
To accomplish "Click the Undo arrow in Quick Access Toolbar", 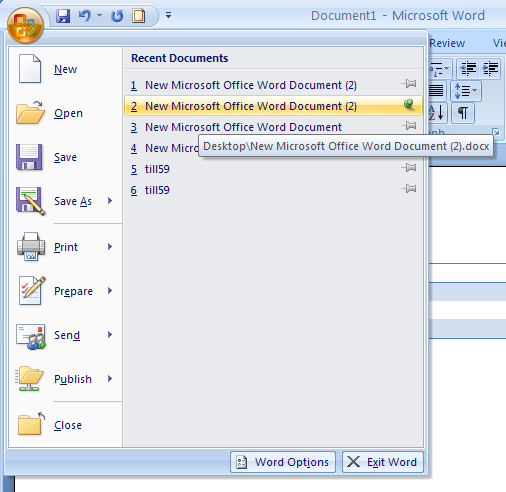I will point(85,16).
